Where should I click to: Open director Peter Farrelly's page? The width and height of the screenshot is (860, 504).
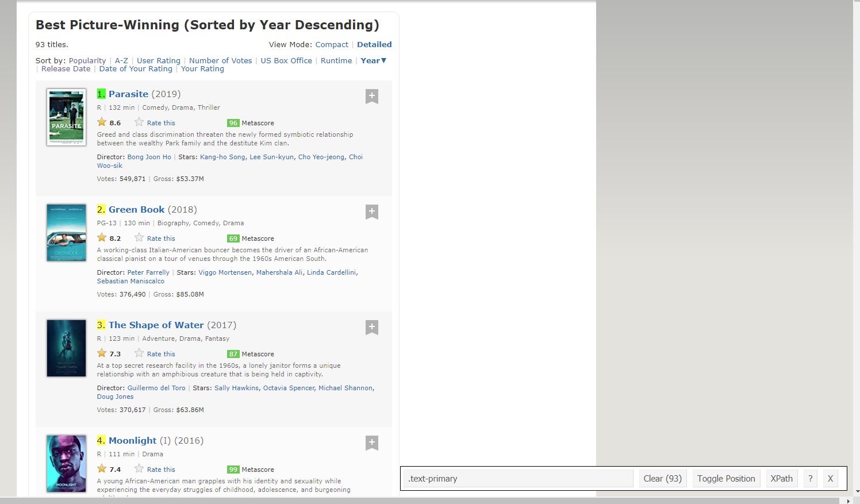tap(148, 272)
